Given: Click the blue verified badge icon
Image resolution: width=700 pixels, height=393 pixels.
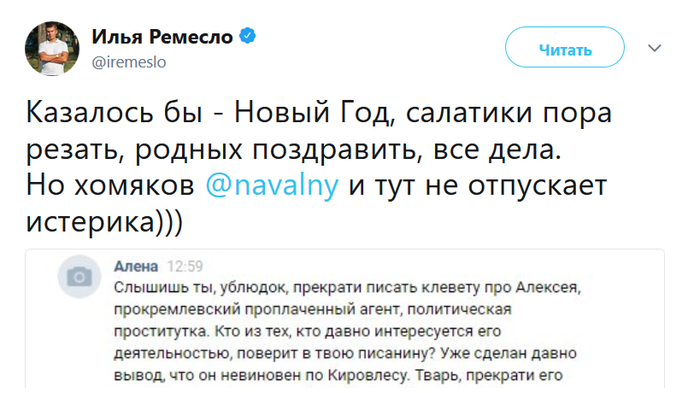Looking at the screenshot, I should 248,36.
